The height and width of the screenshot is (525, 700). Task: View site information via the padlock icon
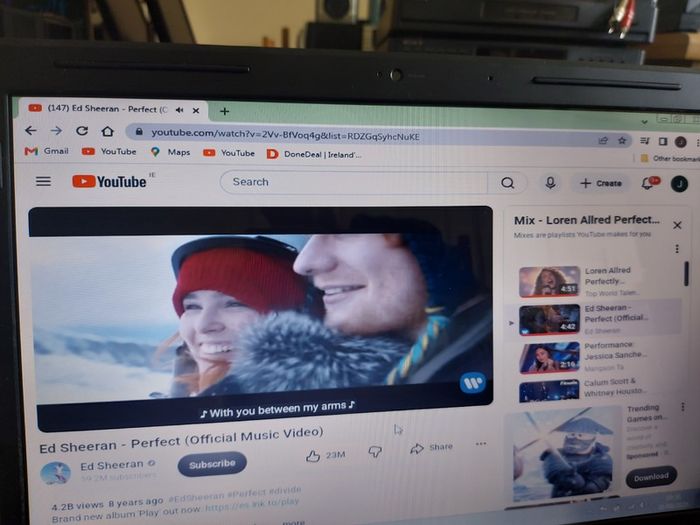[x=139, y=132]
